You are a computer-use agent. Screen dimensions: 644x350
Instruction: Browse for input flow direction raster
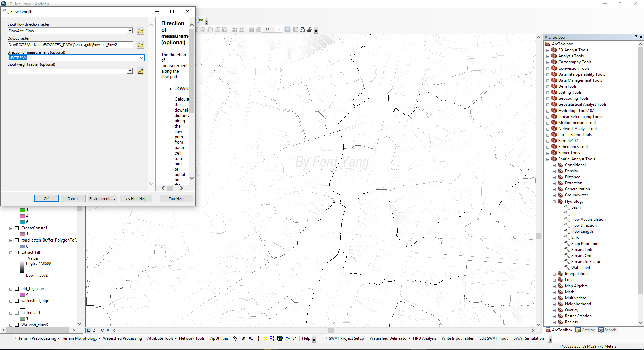click(141, 31)
